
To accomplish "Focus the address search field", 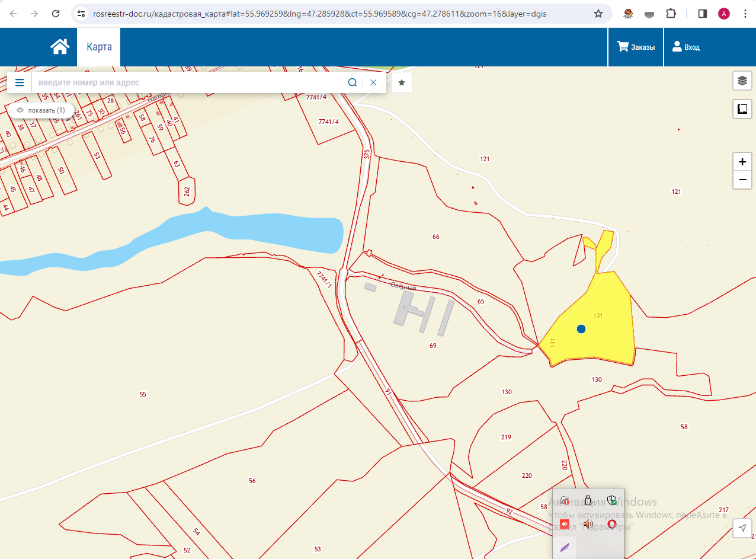I will (190, 82).
